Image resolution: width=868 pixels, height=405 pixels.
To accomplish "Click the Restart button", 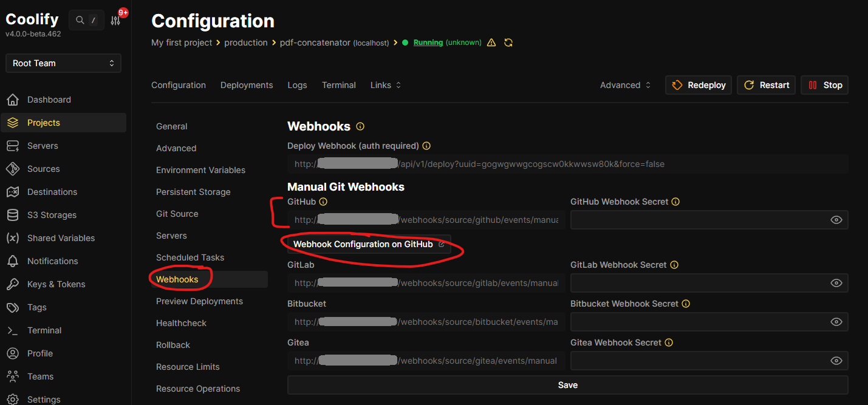I will click(767, 85).
